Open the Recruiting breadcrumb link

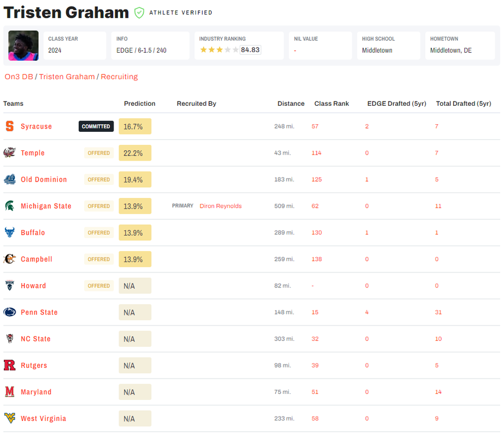point(119,76)
